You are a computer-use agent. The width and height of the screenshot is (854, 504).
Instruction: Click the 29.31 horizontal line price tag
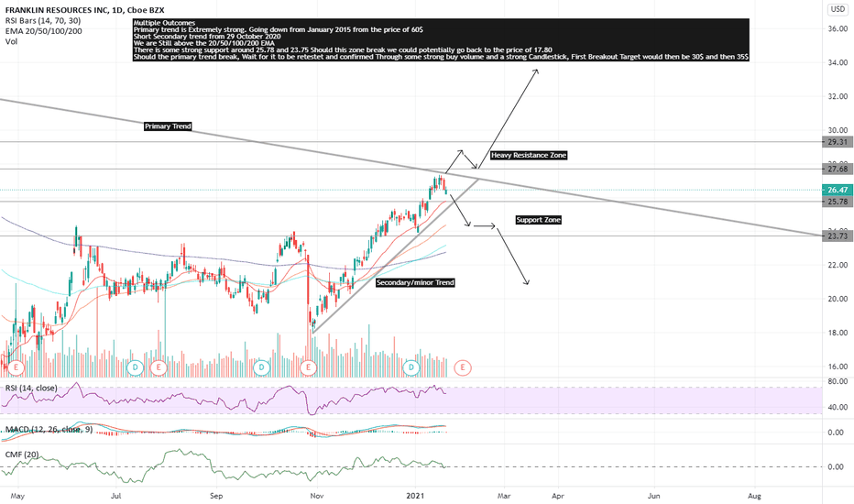(837, 142)
